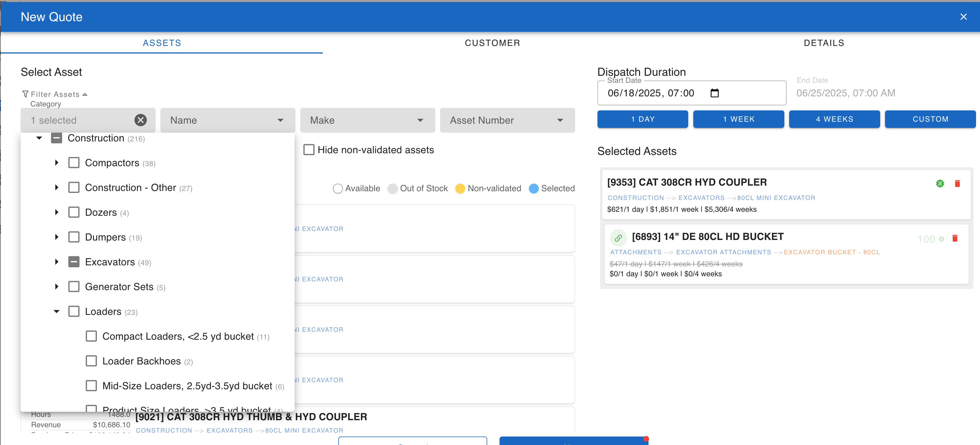Viewport: 980px width, 445px height.
Task: Check the Compactors category checkbox
Action: pos(74,163)
